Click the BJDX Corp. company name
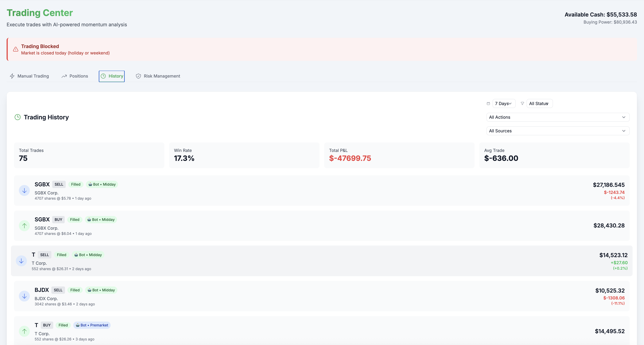 [x=46, y=299]
